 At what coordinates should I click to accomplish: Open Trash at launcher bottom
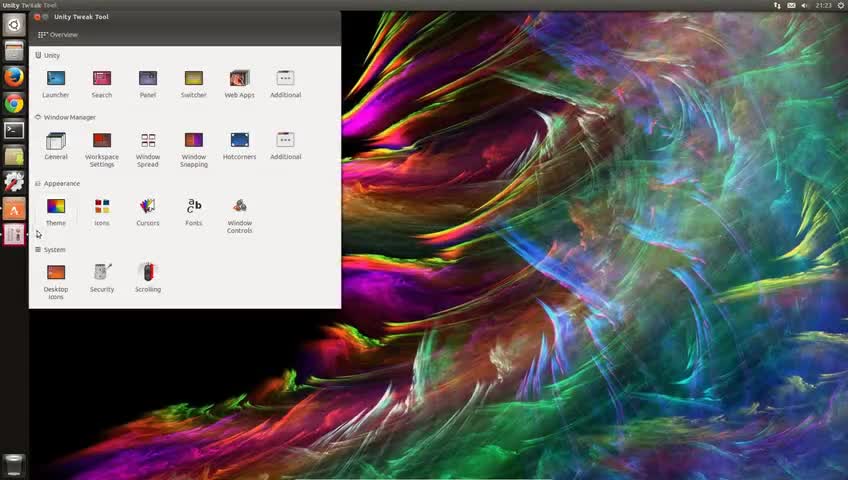click(14, 465)
